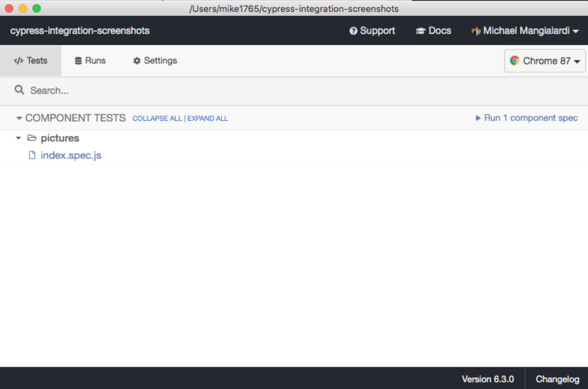Open Docs link in header
The image size is (588, 389).
click(x=433, y=31)
